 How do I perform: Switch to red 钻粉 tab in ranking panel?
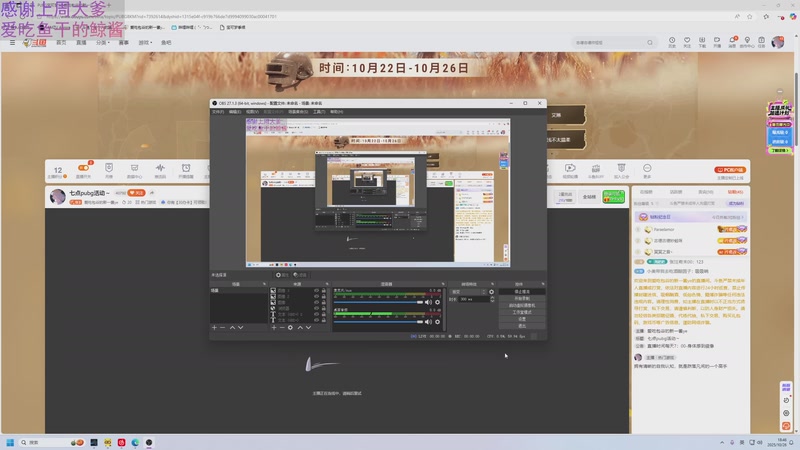735,192
